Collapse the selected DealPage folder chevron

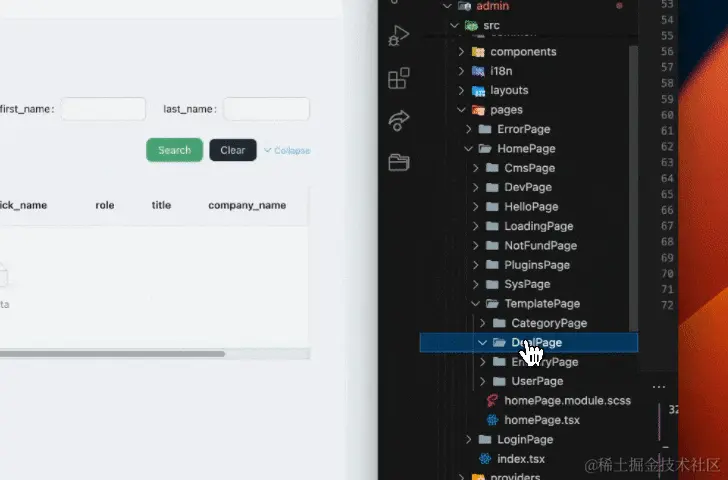(x=482, y=343)
